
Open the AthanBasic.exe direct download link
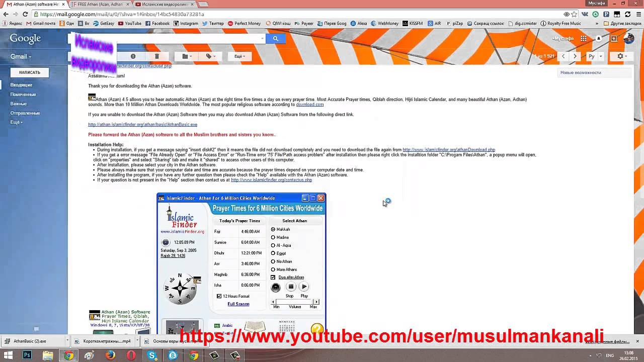pos(142,125)
